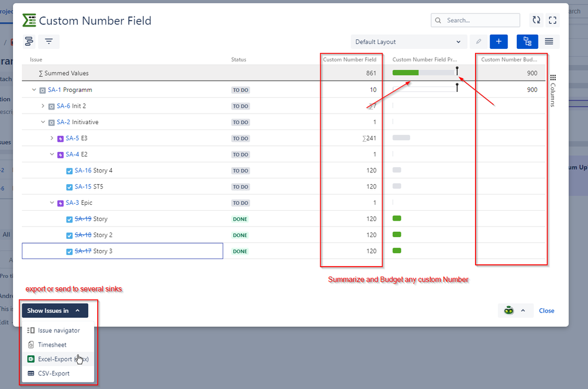
Task: Click the Summed Values total 861
Action: coord(371,73)
